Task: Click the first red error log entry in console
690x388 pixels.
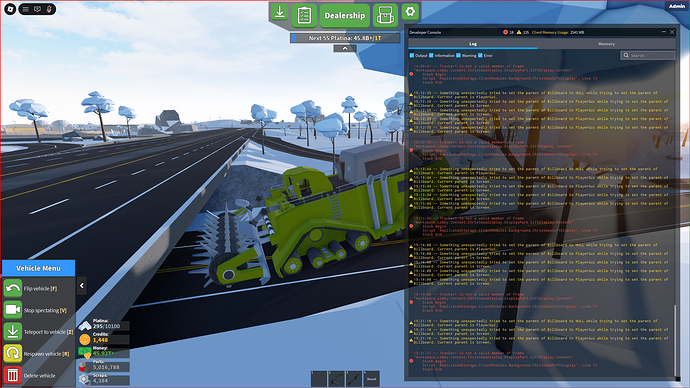Action: 505,74
